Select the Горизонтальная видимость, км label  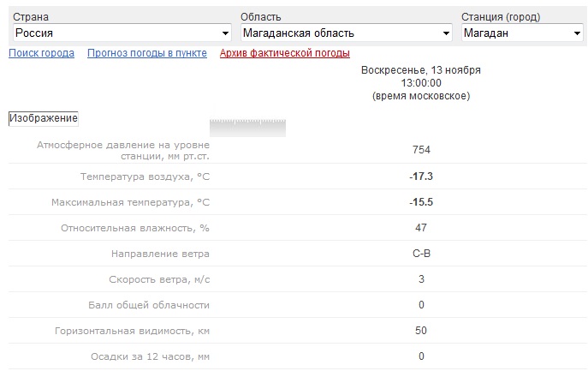pos(132,331)
